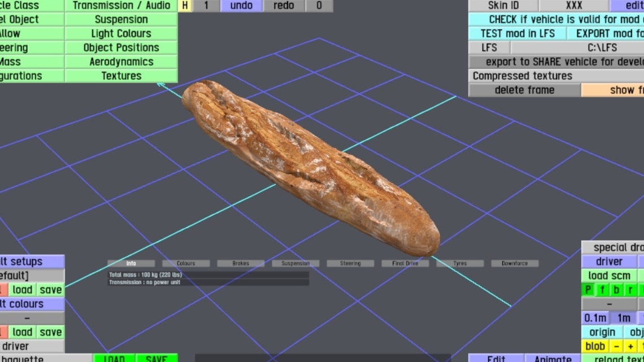644x362 pixels.
Task: Toggle the b view button
Action: point(616,290)
